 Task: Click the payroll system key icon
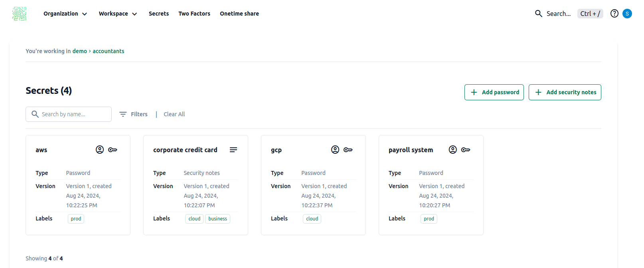click(x=466, y=150)
